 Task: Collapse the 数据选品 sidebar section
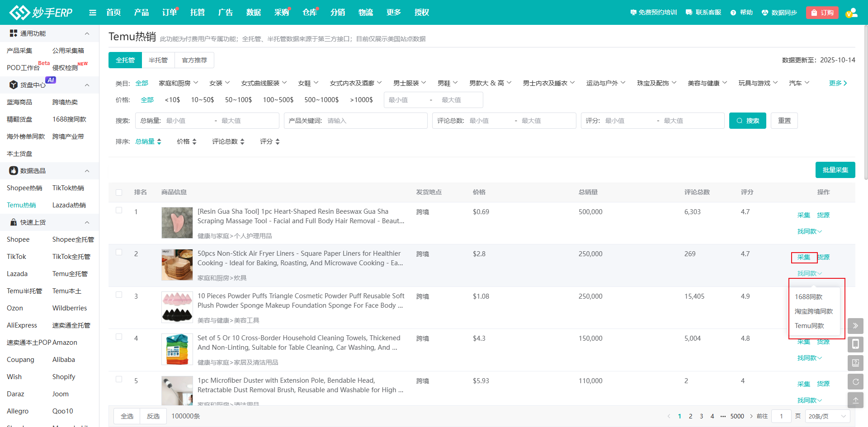pyautogui.click(x=87, y=171)
